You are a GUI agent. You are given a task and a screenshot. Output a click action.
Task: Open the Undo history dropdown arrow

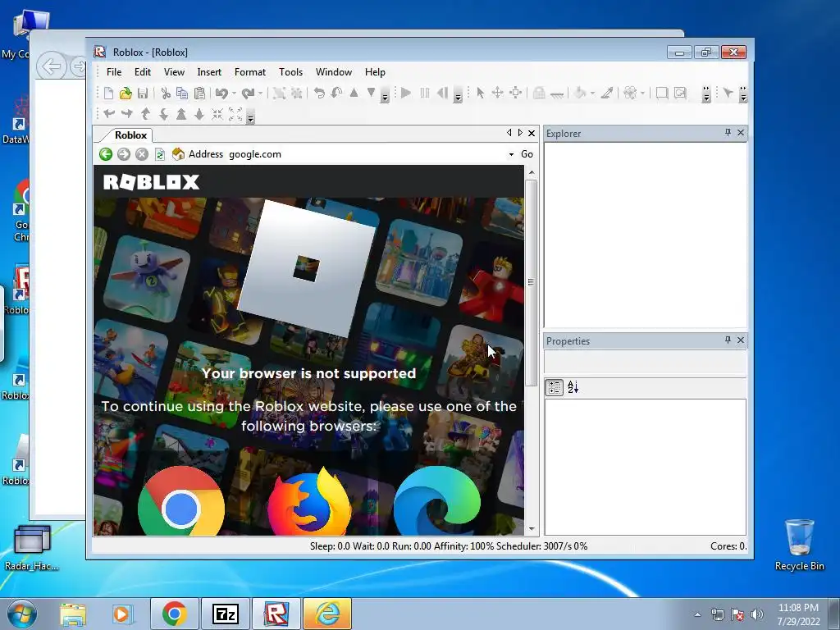pos(234,94)
